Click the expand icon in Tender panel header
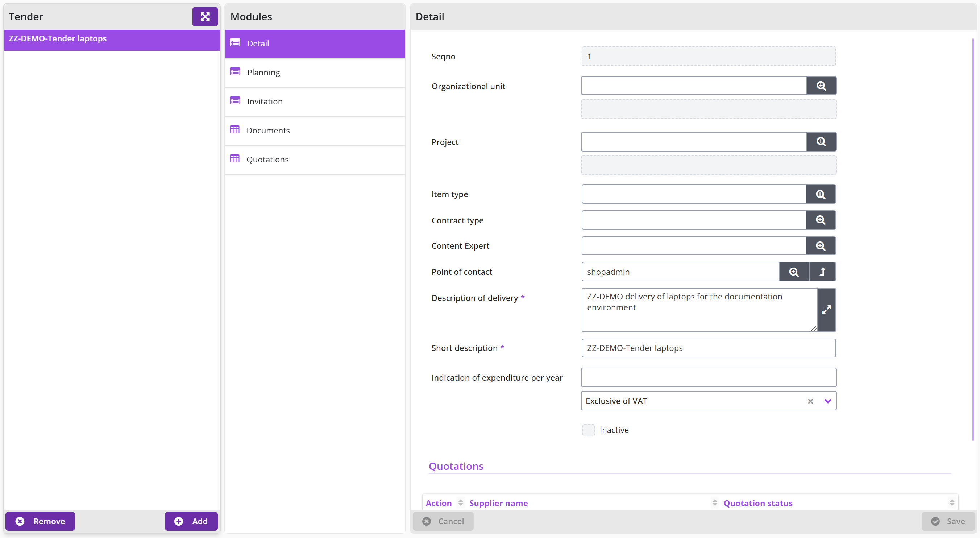 tap(205, 16)
